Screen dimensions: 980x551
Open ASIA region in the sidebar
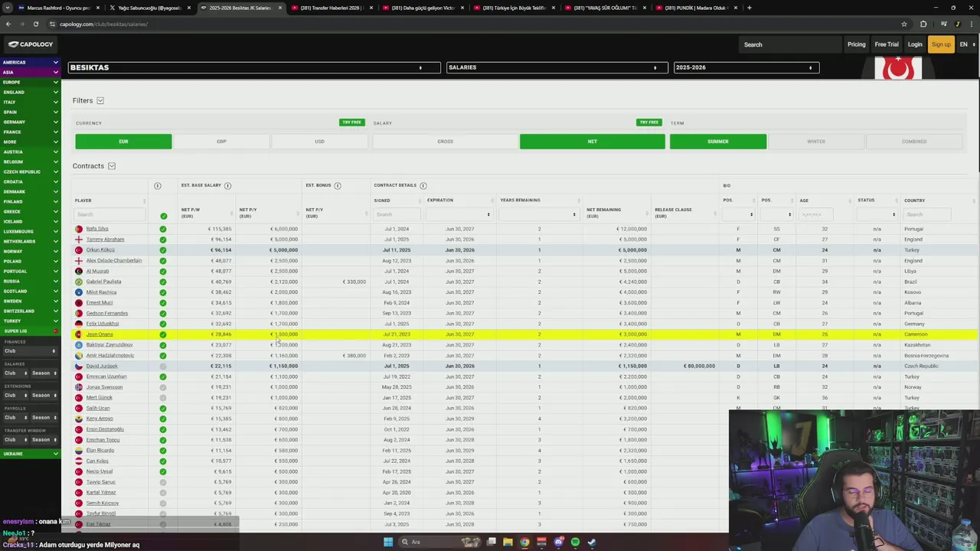click(x=30, y=72)
